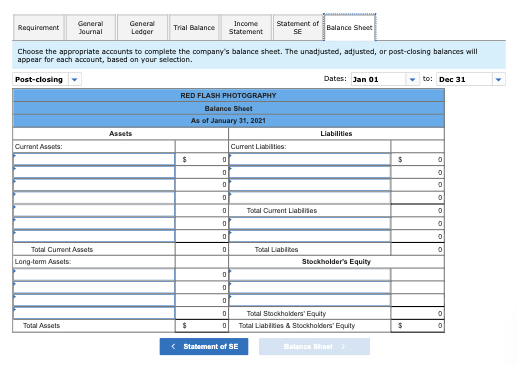Open the Trial Balance tab
This screenshot has width=517, height=365.
[194, 28]
